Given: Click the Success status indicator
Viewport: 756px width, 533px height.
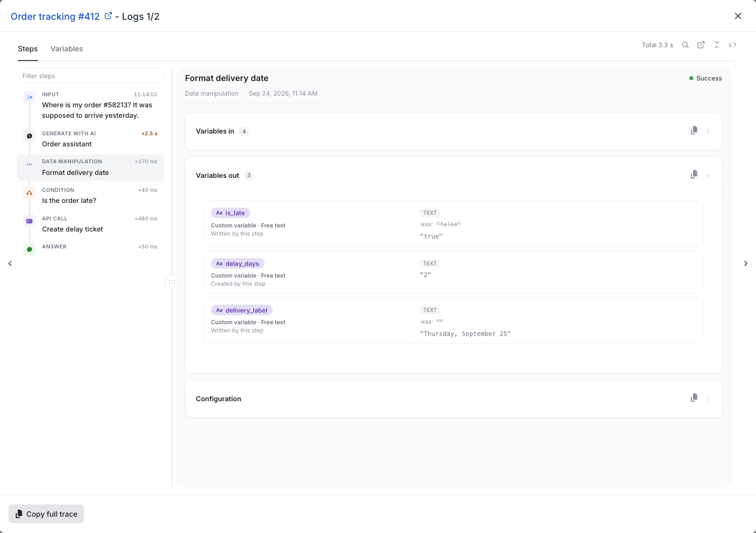Looking at the screenshot, I should pos(705,78).
